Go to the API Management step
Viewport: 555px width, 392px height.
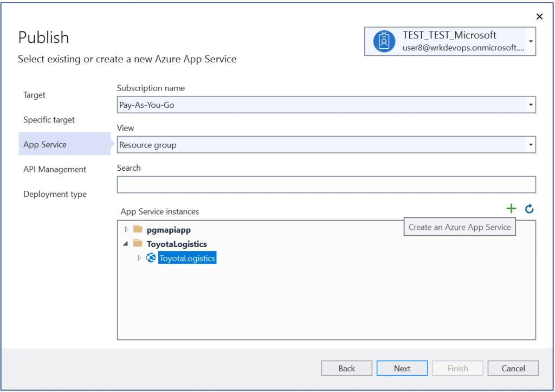tap(54, 169)
